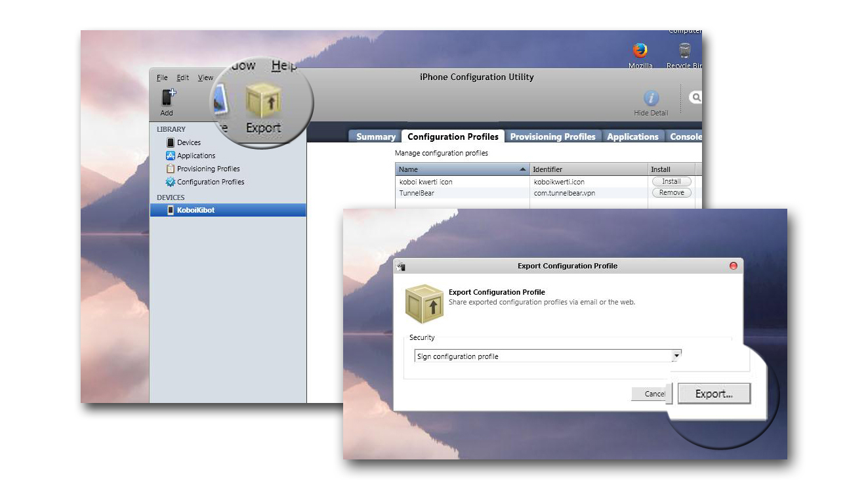Click the box icon in Export dialog
Screen dimensions: 868x487
tap(423, 304)
